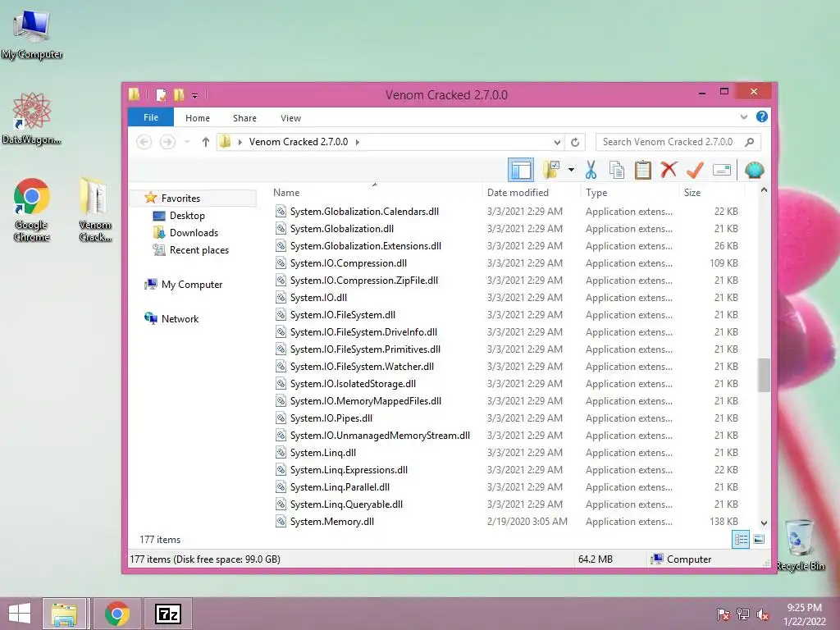The height and width of the screenshot is (630, 840).
Task: Click the file list vertical scrollbar thumb
Action: pos(764,375)
